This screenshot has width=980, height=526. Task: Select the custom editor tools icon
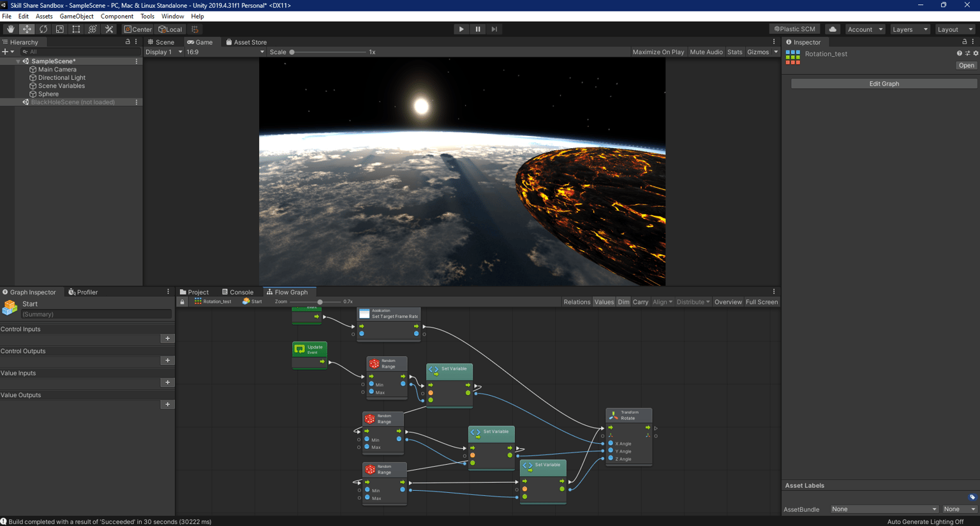(x=109, y=29)
